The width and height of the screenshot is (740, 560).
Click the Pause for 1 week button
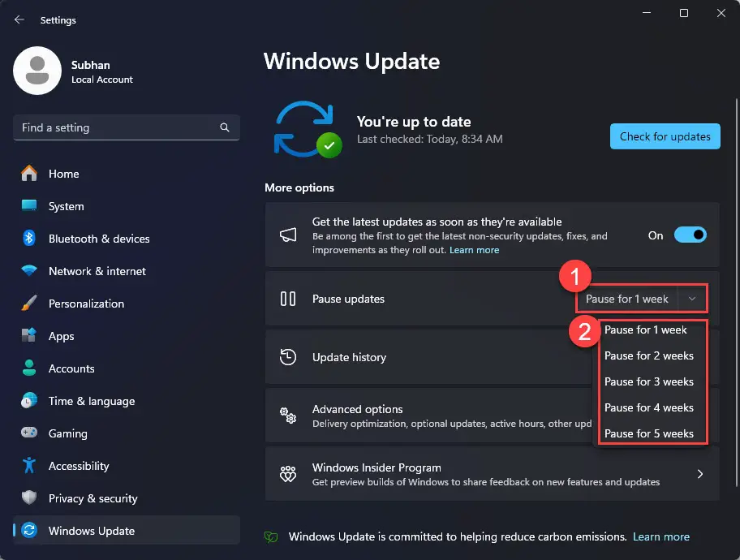click(x=626, y=299)
